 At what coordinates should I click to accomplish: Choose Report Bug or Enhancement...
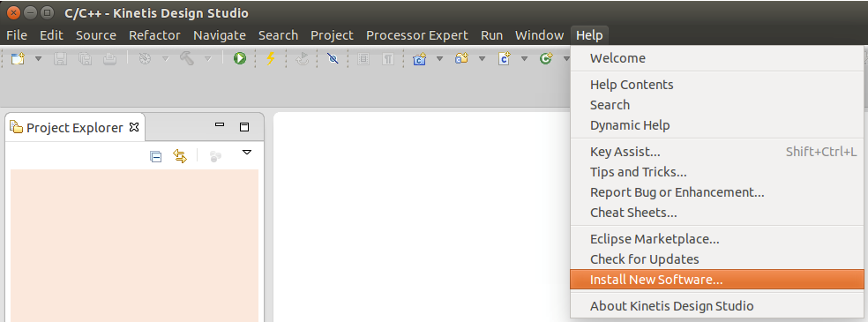717,192
